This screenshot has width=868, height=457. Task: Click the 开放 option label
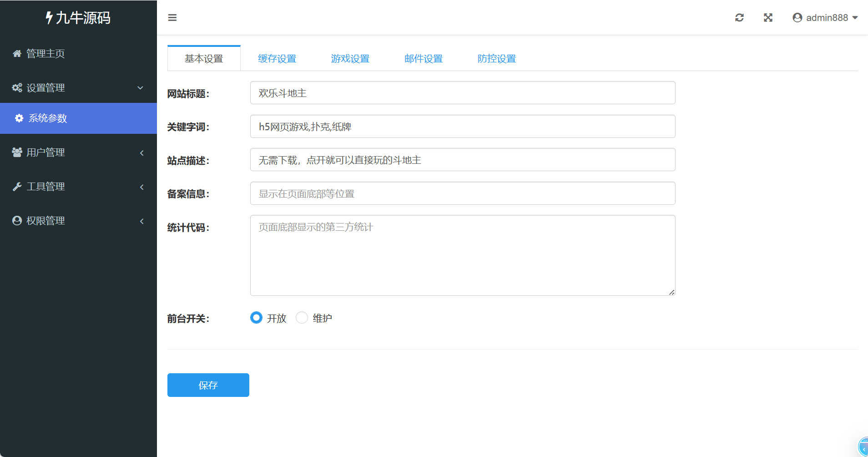click(277, 318)
